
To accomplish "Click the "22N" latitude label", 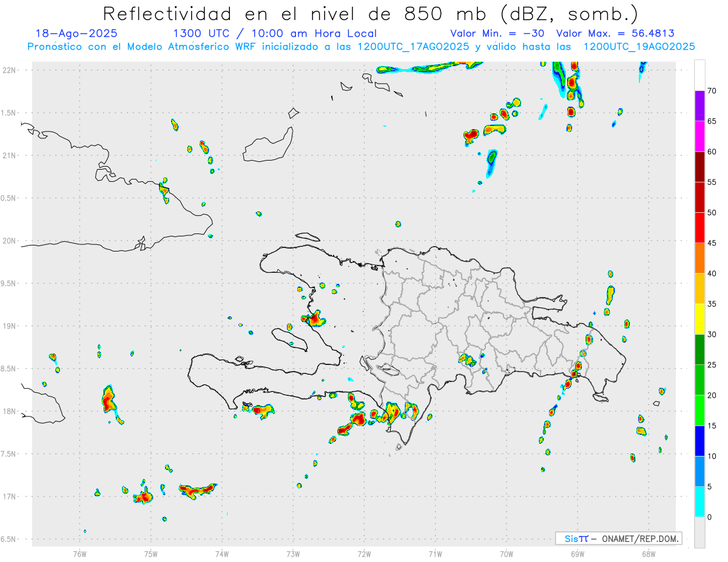I will 10,70.
